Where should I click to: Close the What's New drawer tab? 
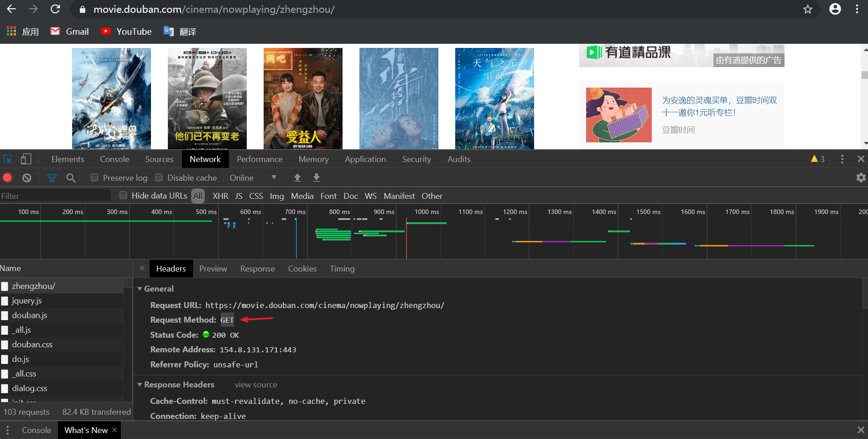[x=114, y=430]
